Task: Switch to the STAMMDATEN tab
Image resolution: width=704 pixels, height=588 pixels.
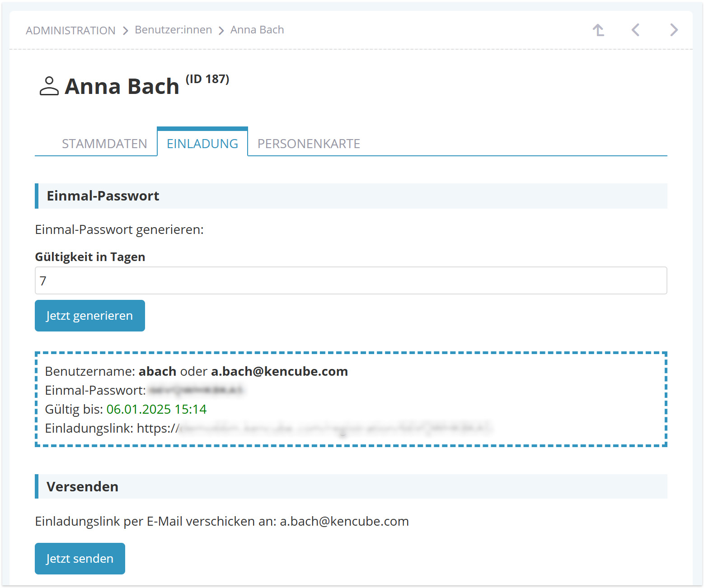Action: click(104, 144)
